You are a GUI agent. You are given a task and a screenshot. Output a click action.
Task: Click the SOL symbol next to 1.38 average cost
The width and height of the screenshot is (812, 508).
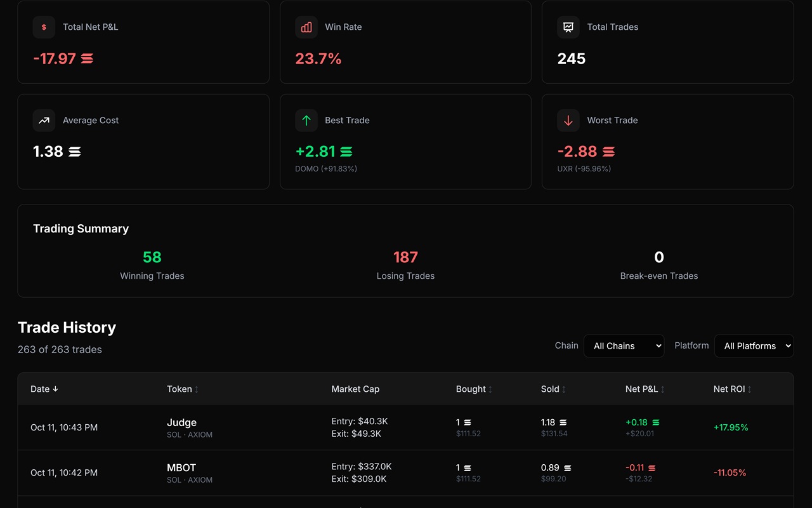click(x=74, y=152)
